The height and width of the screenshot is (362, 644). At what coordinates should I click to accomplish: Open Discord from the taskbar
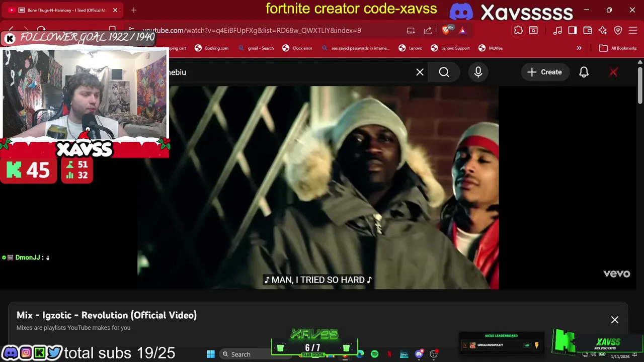(419, 354)
